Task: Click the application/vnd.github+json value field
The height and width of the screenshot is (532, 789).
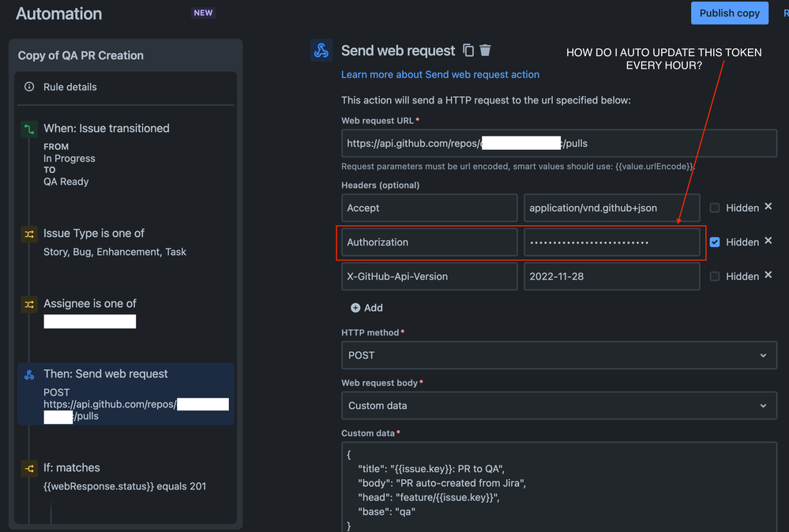Action: pyautogui.click(x=612, y=208)
